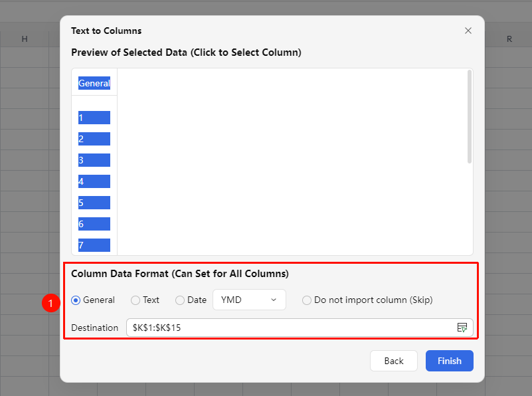Viewport: 532px width, 396px height.
Task: Click the range selector icon in Destination
Action: pyautogui.click(x=462, y=328)
